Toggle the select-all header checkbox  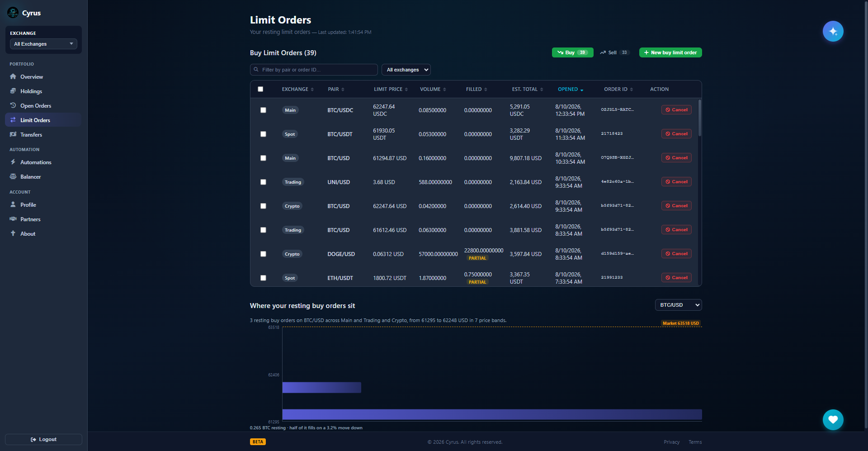click(260, 89)
